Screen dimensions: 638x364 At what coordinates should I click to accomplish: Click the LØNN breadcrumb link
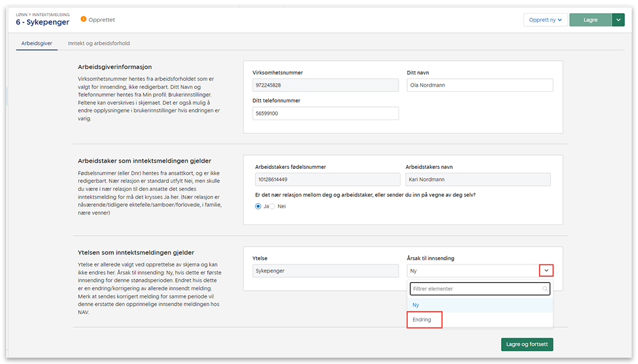point(22,14)
